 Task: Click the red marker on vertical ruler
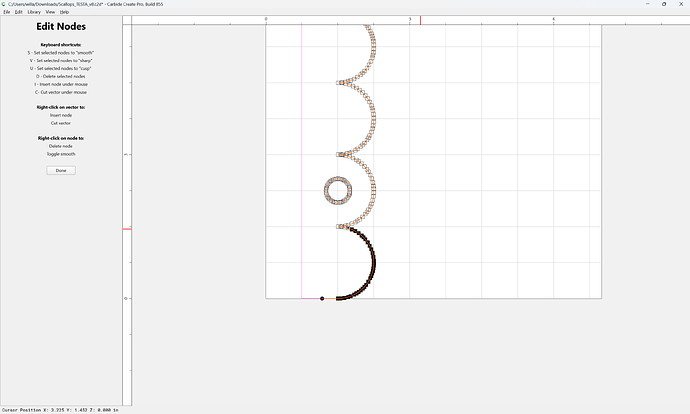[x=127, y=229]
